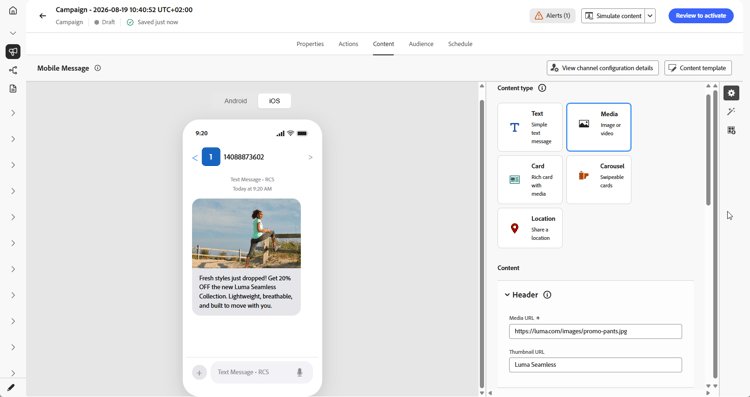Screen dimensions: 750x397
Task: Select the Text content type
Action: [530, 127]
